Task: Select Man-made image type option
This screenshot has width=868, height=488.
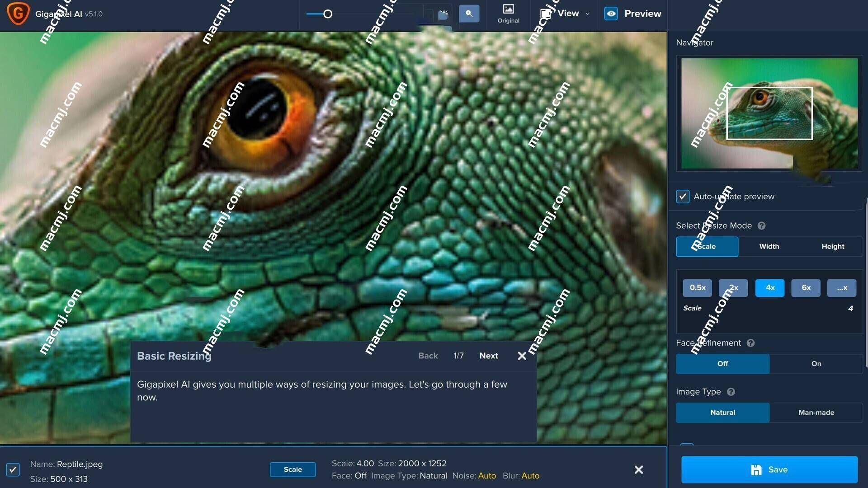Action: (x=816, y=413)
